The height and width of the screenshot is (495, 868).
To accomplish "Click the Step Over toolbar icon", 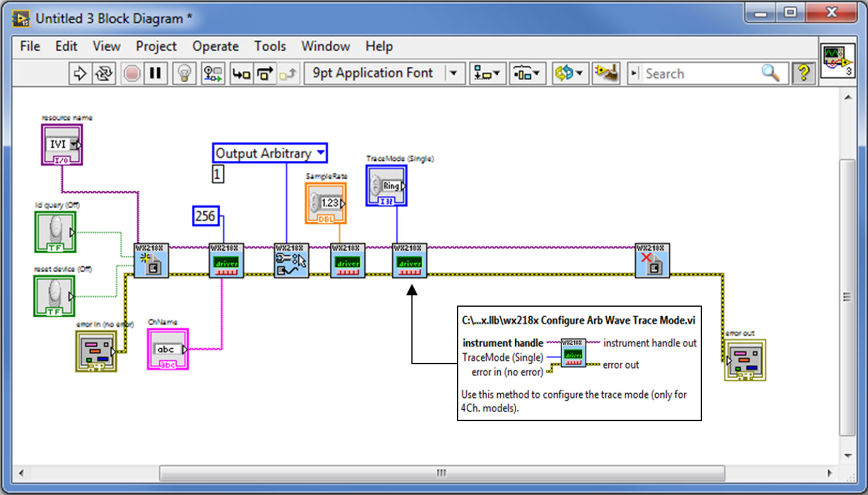I will click(x=265, y=74).
